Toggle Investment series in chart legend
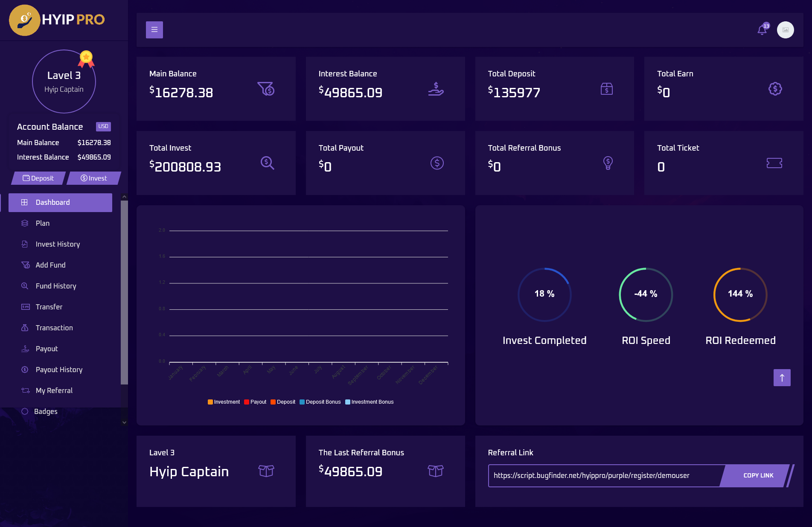Screen dimensions: 812x527 point(224,402)
